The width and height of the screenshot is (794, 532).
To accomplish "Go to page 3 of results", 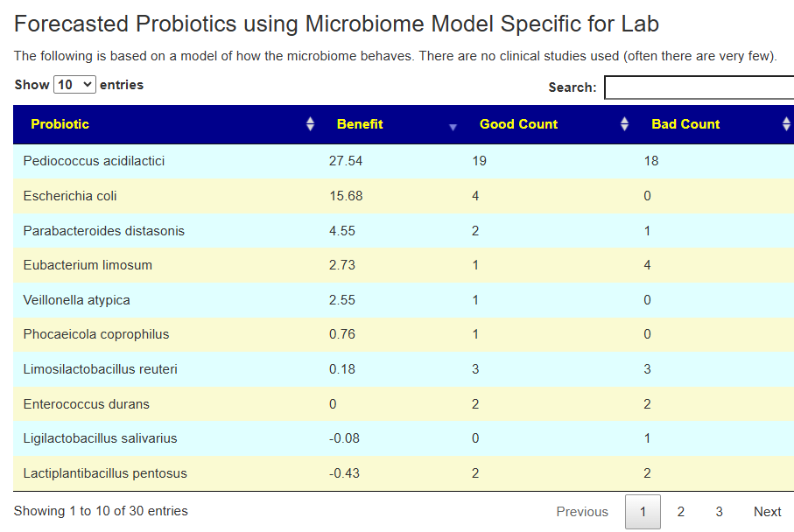I will pyautogui.click(x=719, y=512).
